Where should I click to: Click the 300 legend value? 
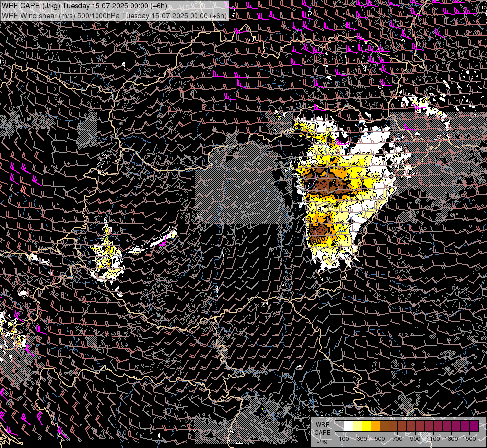pos(362,439)
